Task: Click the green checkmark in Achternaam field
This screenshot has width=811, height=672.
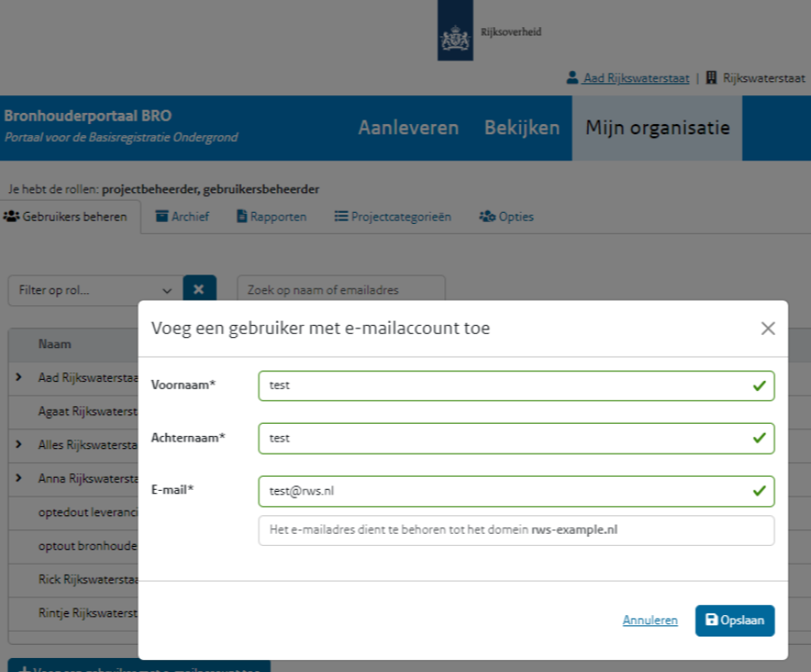Action: pos(760,437)
